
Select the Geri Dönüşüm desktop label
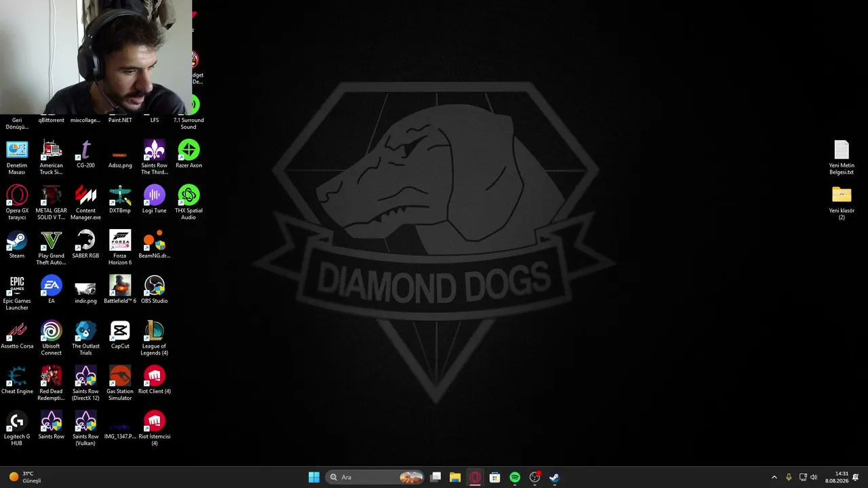(x=17, y=123)
